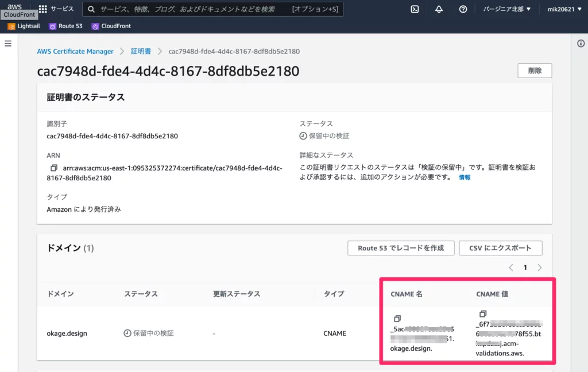The width and height of the screenshot is (588, 372).
Task: Go to previous page of domains
Action: pos(510,268)
